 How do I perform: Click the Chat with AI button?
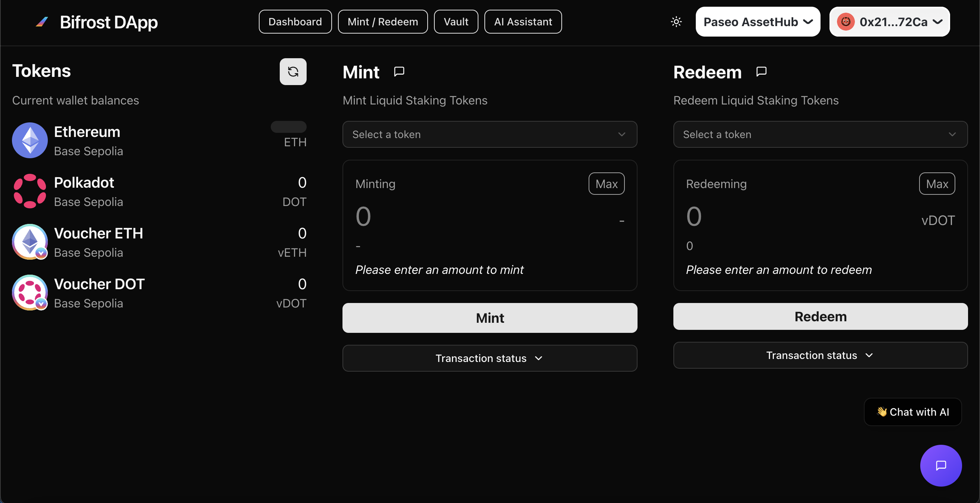click(913, 412)
